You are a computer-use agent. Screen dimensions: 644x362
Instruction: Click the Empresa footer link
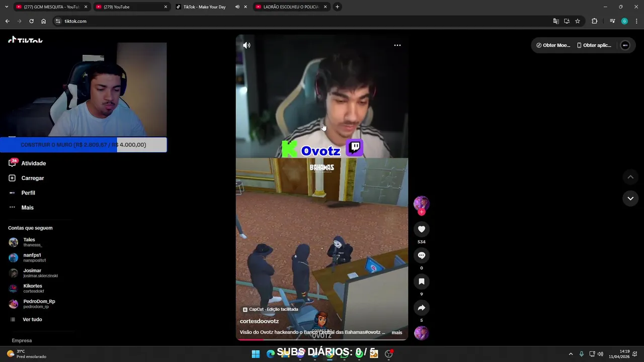(22, 340)
